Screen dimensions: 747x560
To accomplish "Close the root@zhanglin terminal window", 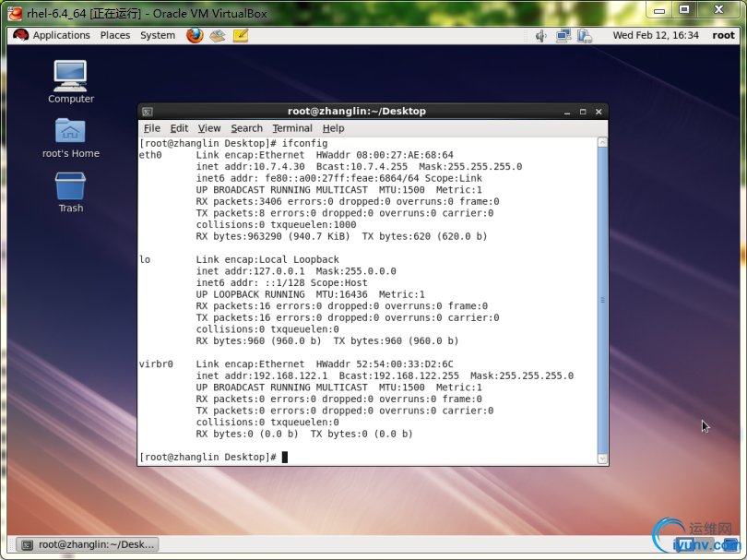I will [x=599, y=112].
